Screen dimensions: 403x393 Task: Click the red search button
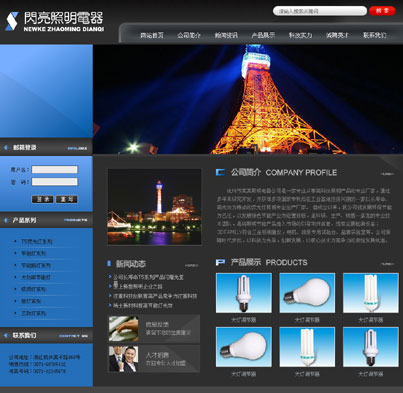382,11
